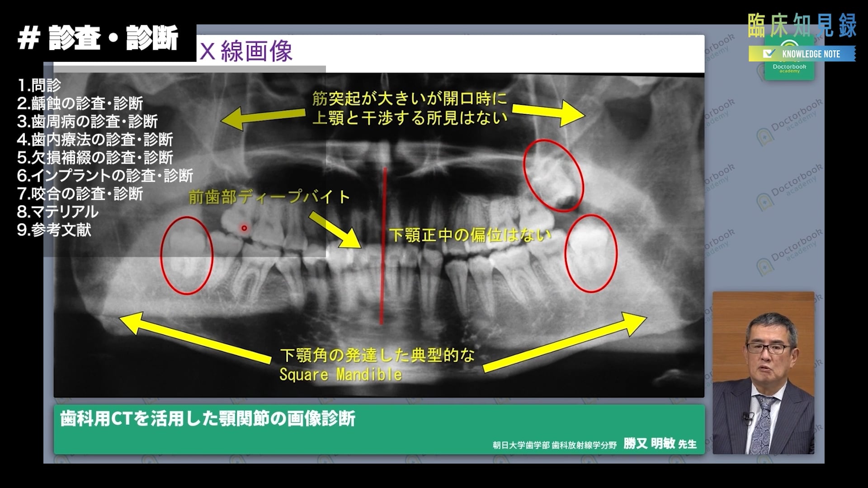The image size is (868, 488).
Task: Select chapter 3.歯周病の診査・診断
Action: [x=87, y=122]
